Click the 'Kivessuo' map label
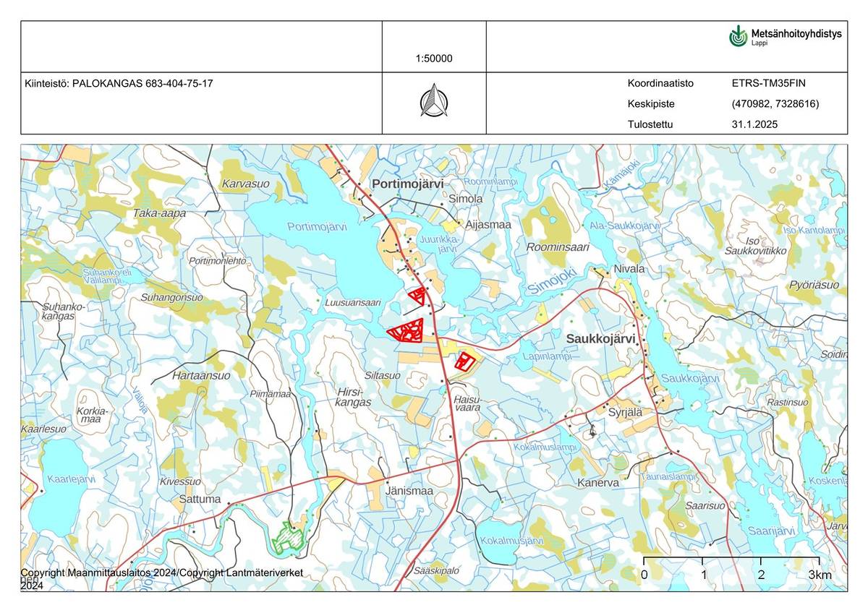The width and height of the screenshot is (868, 613). (181, 481)
